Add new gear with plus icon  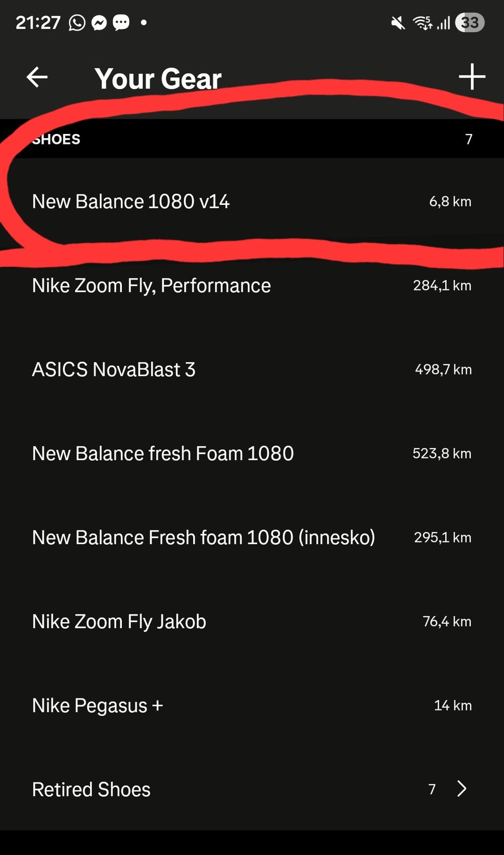472,77
